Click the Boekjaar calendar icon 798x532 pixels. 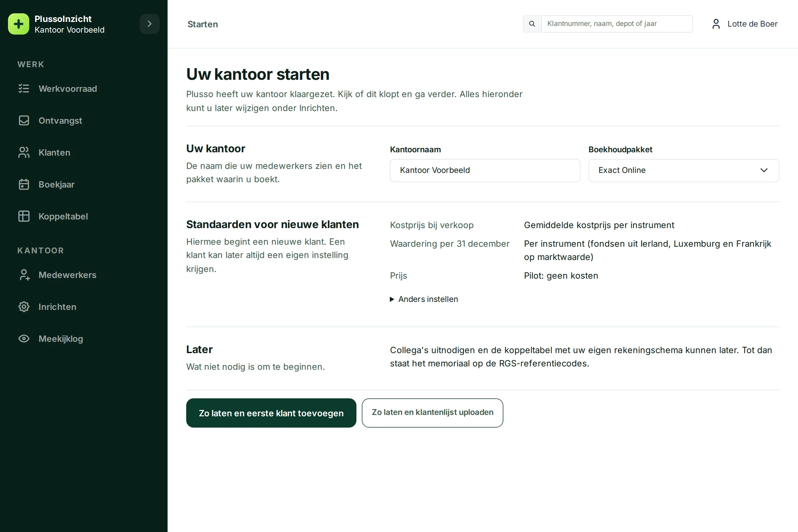click(x=24, y=184)
